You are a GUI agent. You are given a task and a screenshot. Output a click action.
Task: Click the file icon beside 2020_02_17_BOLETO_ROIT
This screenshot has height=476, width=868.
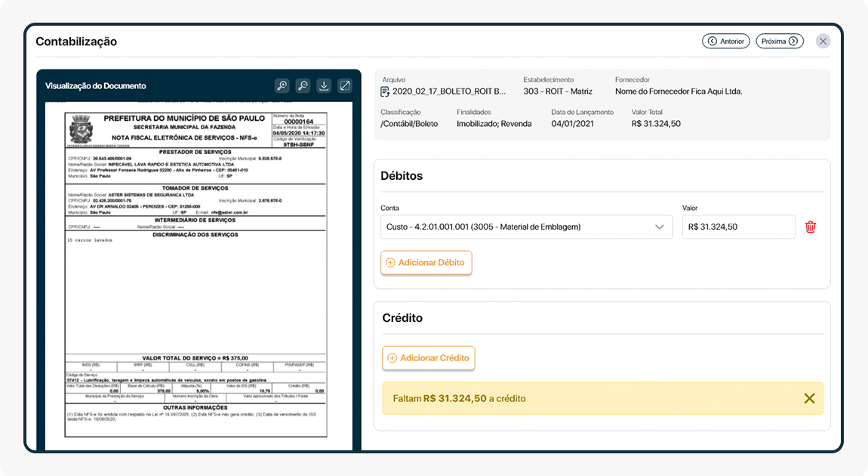pos(386,91)
